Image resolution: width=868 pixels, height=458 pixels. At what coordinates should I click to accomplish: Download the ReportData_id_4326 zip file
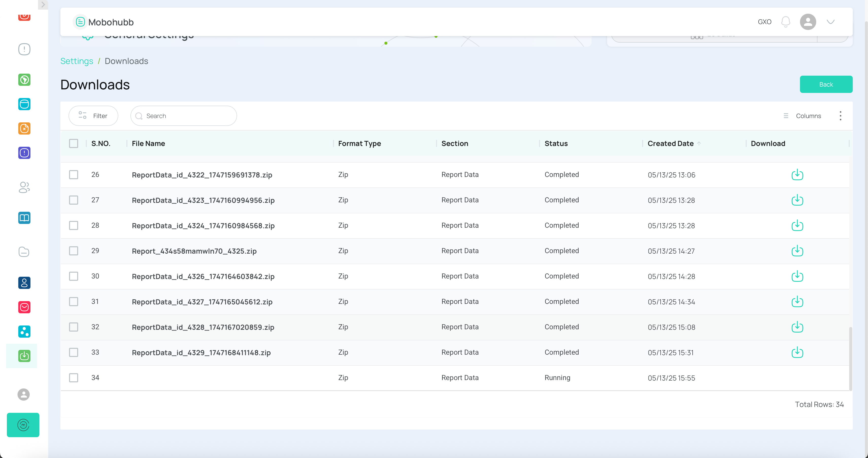(797, 276)
